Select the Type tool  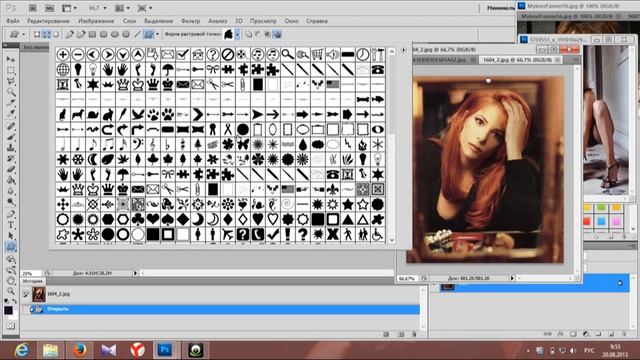click(x=11, y=225)
